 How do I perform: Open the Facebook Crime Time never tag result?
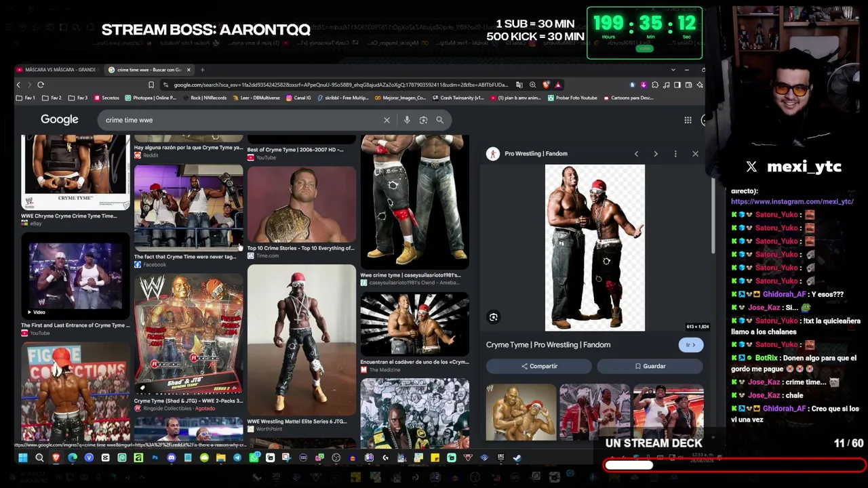pos(189,208)
